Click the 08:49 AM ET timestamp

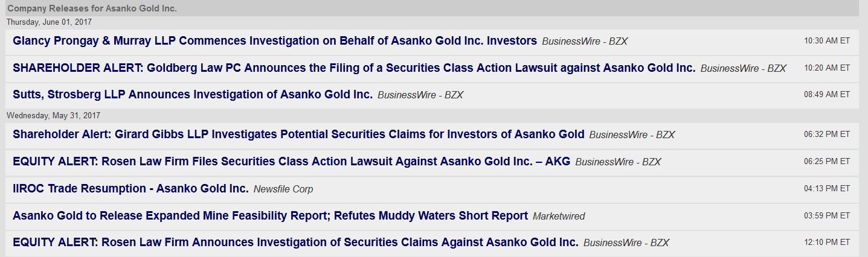tap(826, 95)
